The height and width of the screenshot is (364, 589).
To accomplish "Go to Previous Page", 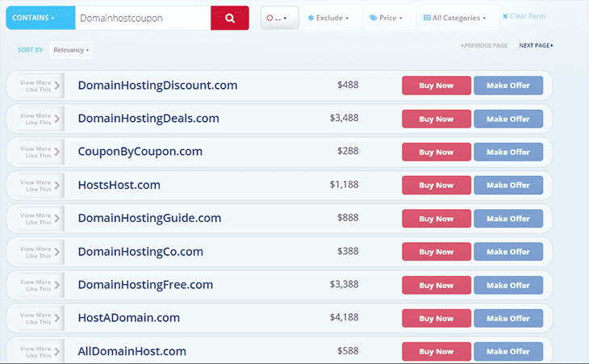I will (484, 45).
